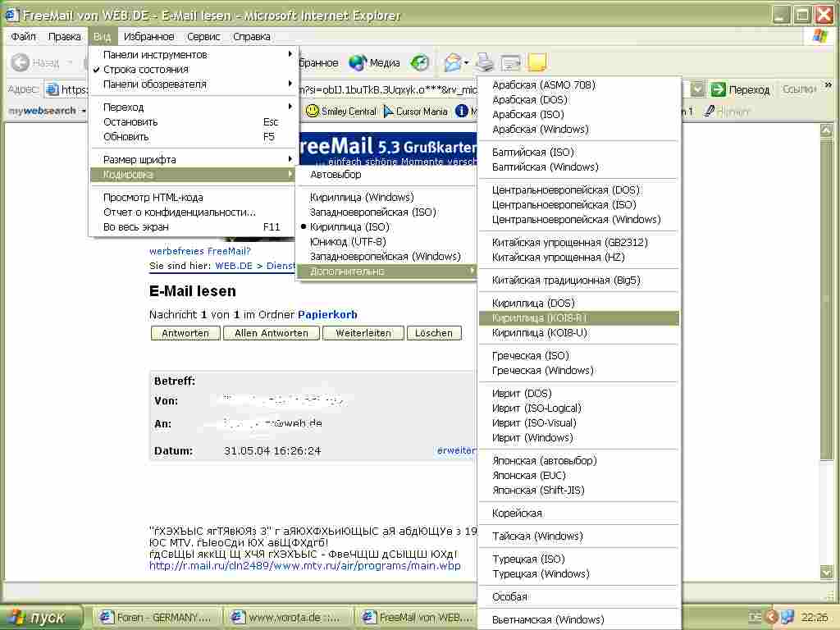
Task: Click the vertical scrollbar thumb
Action: pos(827,298)
